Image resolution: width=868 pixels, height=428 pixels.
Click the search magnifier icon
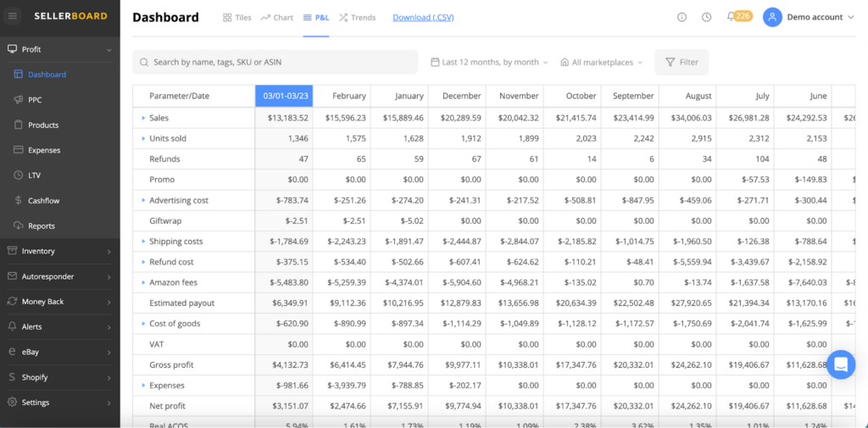(x=144, y=63)
